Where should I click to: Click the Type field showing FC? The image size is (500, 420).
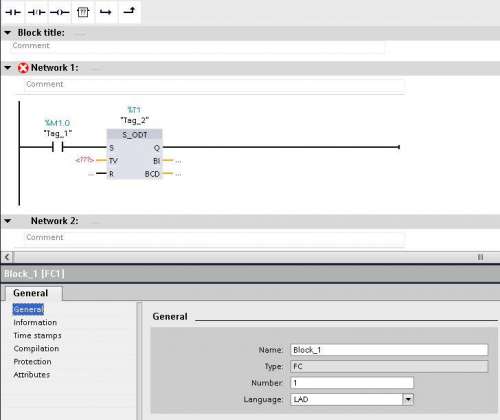[x=389, y=366]
